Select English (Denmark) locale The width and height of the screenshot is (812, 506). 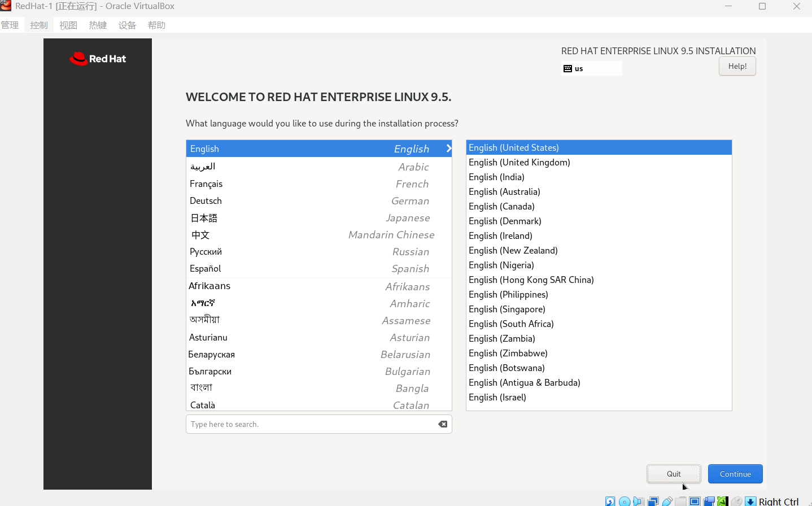point(599,221)
